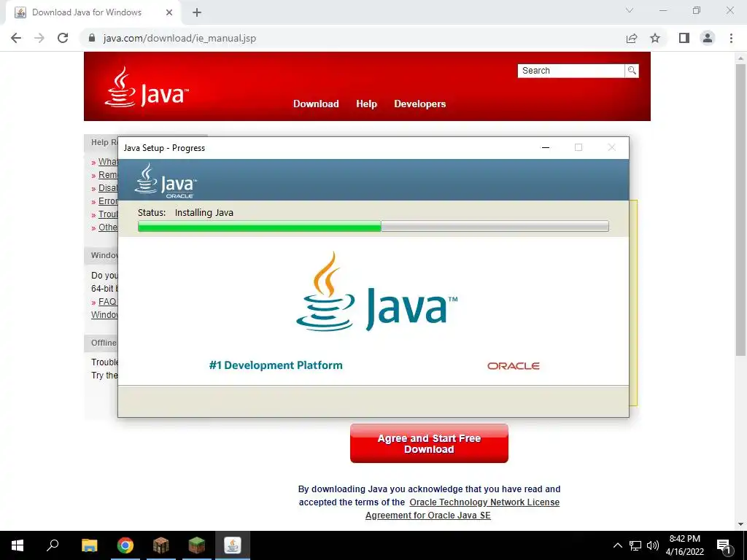The height and width of the screenshot is (560, 747).
Task: Click the Oracle logo in Java Setup
Action: (x=513, y=366)
